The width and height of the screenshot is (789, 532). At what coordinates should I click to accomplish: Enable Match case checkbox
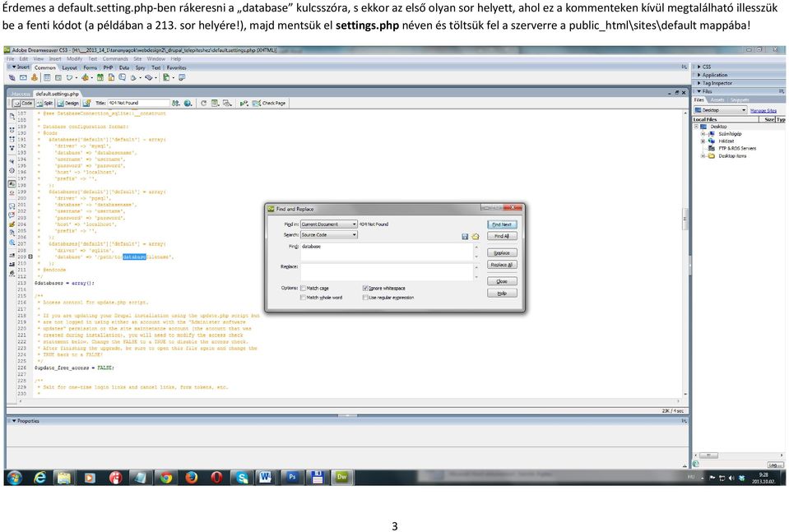click(x=303, y=288)
